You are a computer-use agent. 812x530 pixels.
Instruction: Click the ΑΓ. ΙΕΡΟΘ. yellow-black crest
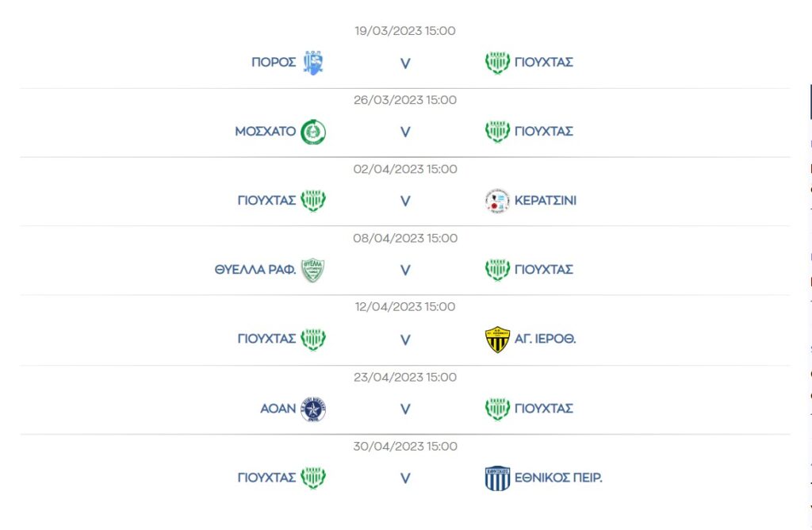pyautogui.click(x=497, y=340)
